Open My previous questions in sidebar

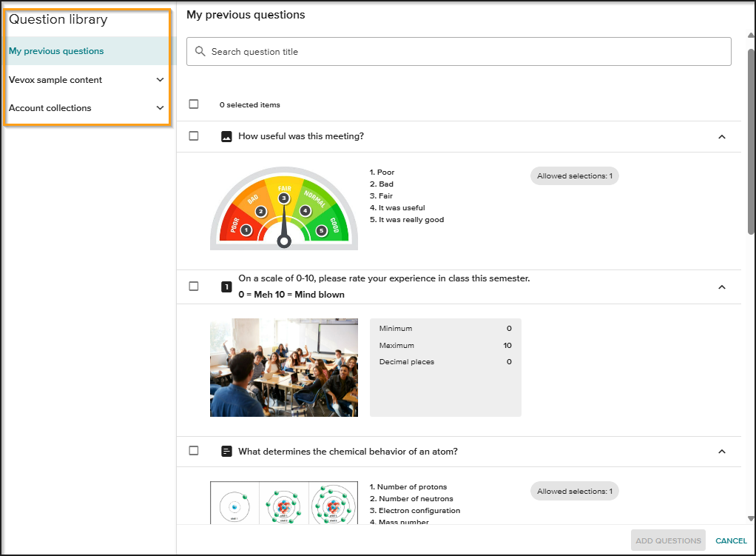click(x=56, y=51)
